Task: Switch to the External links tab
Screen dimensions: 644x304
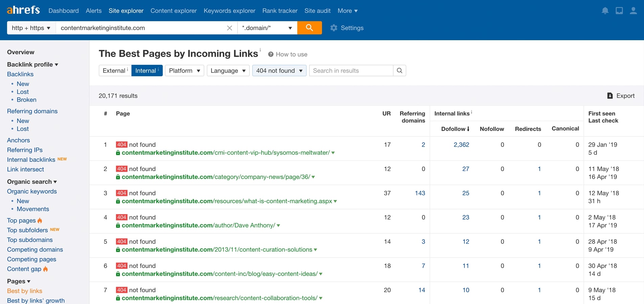Action: point(114,71)
